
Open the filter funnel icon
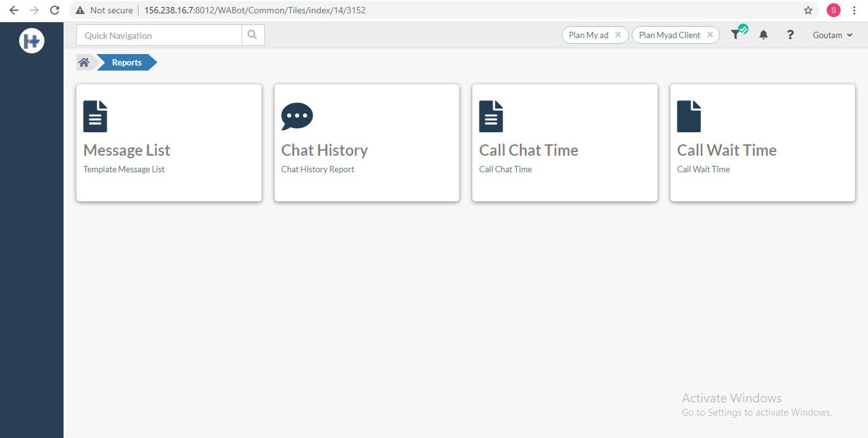tap(736, 35)
